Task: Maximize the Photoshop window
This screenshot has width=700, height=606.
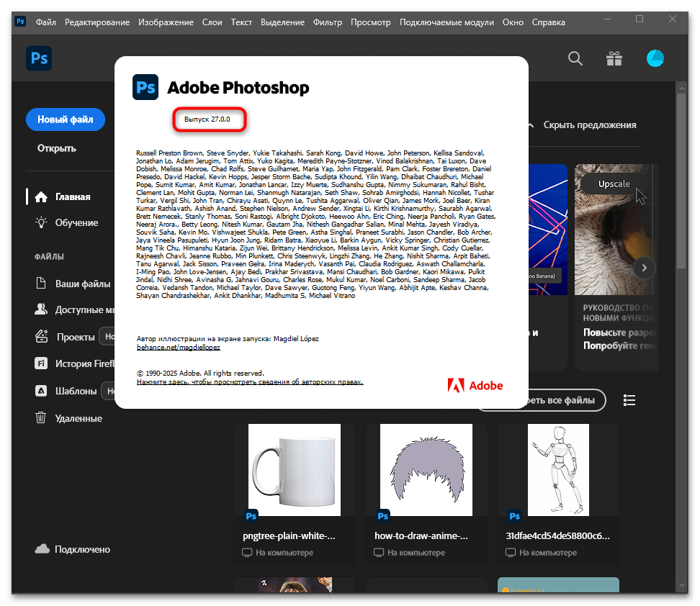Action: [x=640, y=19]
